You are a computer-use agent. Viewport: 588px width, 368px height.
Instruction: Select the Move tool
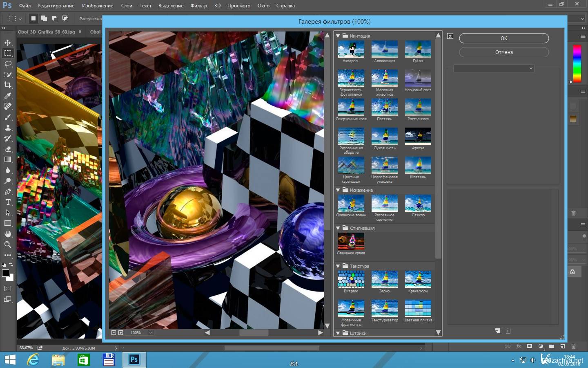[x=8, y=43]
